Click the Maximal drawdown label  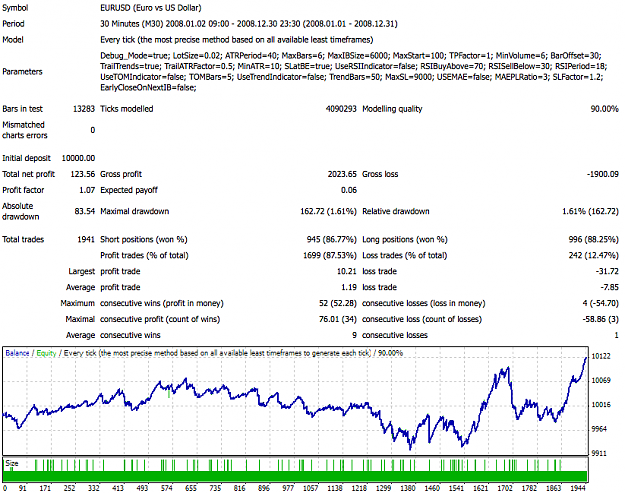[x=135, y=211]
